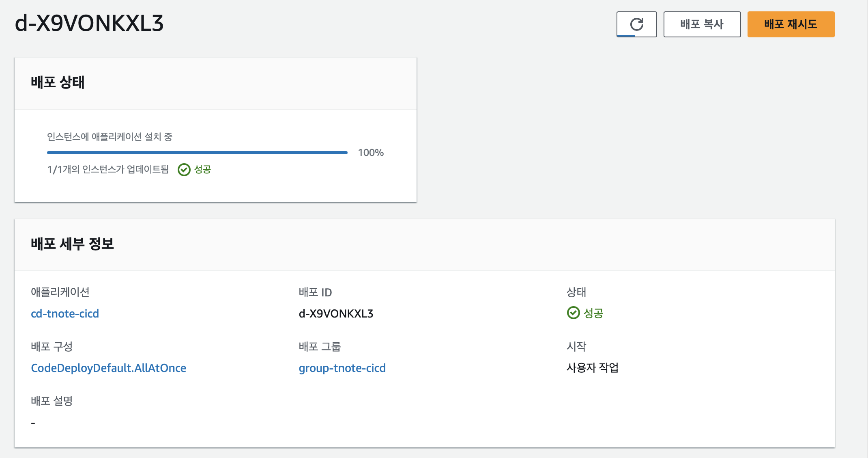This screenshot has width=868, height=458.
Task: Click the 배포 ID value d-X9VONKXL3
Action: (336, 313)
